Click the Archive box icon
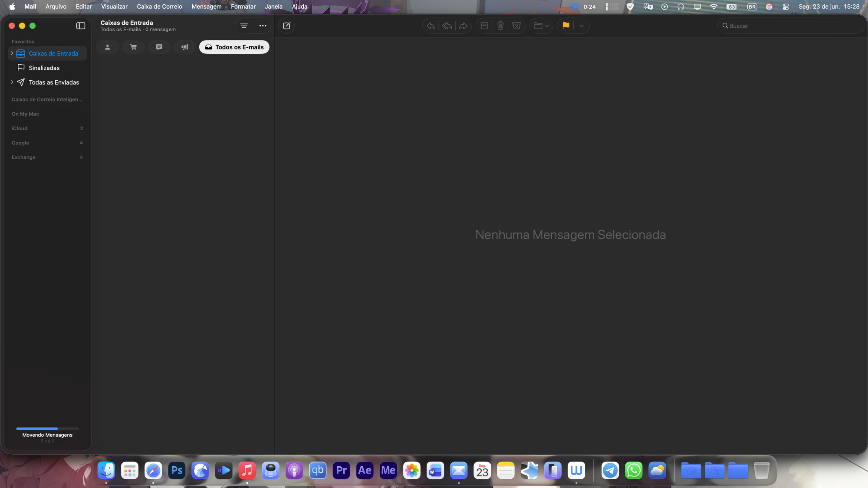Screen dimensions: 868x488 [x=484, y=26]
